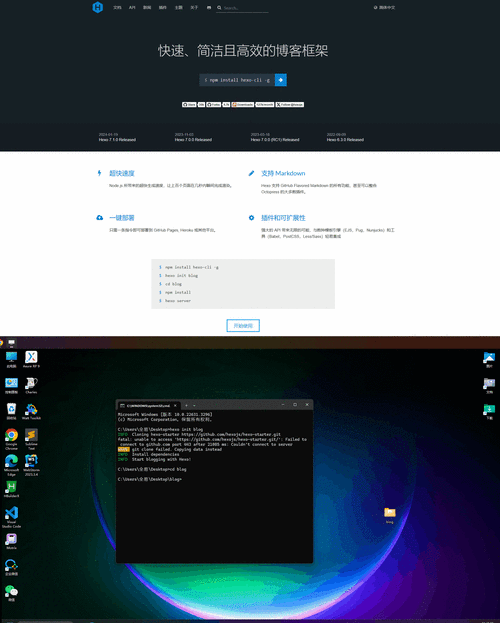Click the pencil icon beside 支持 Markdown
The width and height of the screenshot is (500, 623).
click(x=251, y=173)
